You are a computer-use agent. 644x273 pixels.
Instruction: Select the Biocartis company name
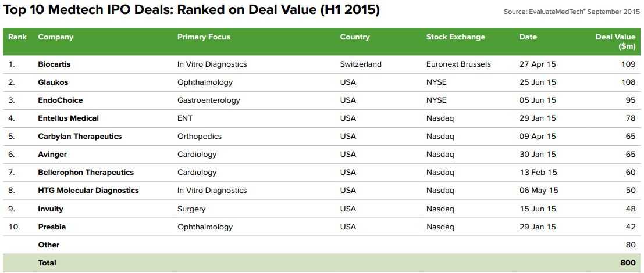(54, 64)
